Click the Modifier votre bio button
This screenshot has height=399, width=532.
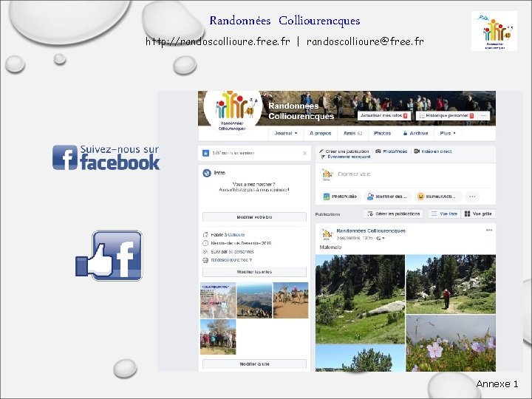pyautogui.click(x=254, y=217)
